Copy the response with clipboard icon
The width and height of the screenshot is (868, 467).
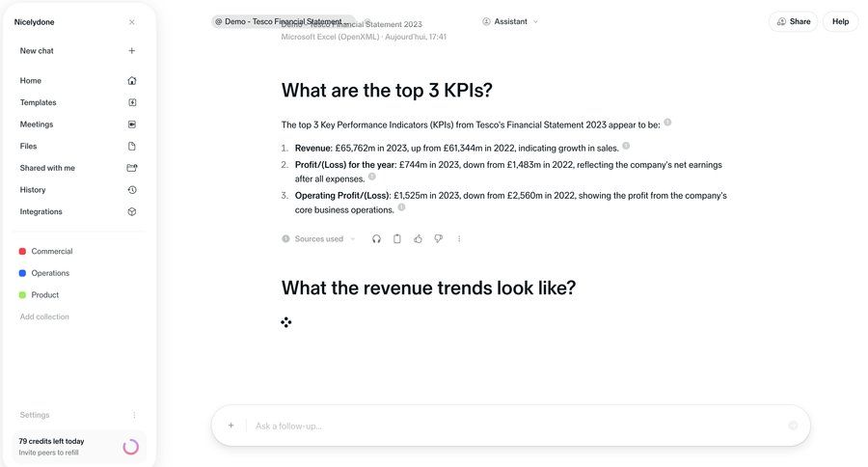pyautogui.click(x=397, y=238)
